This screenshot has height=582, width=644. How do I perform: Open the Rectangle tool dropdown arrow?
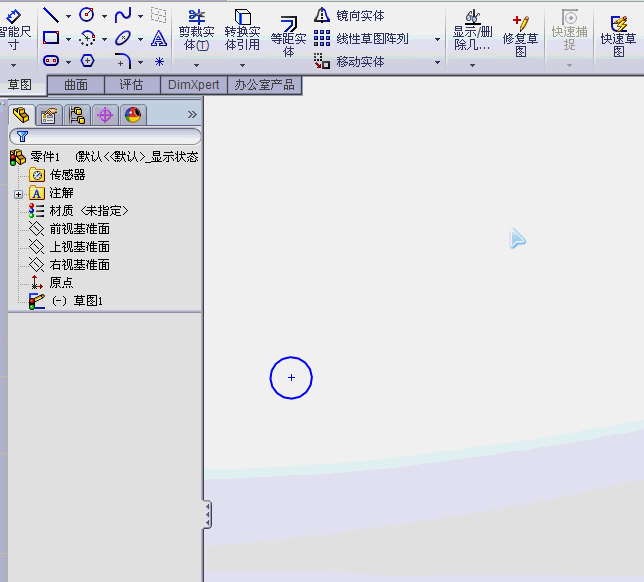68,39
